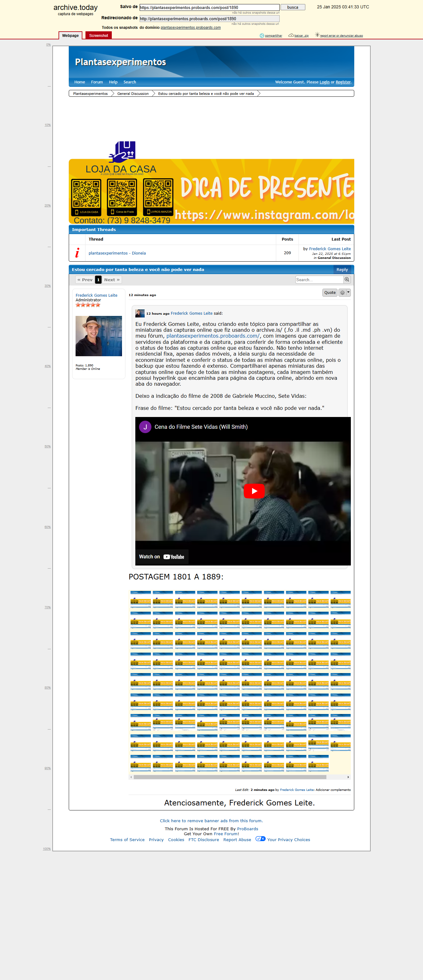Click the privacy choices toggle icon
This screenshot has width=423, height=980.
pos(260,839)
